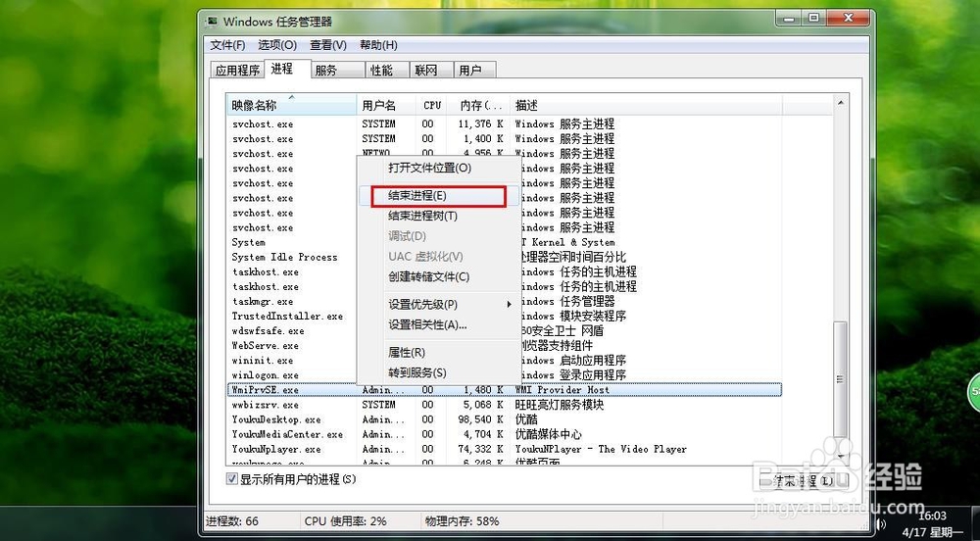This screenshot has width=980, height=541.
Task: Open the 帮助(H) menu
Action: pyautogui.click(x=378, y=45)
